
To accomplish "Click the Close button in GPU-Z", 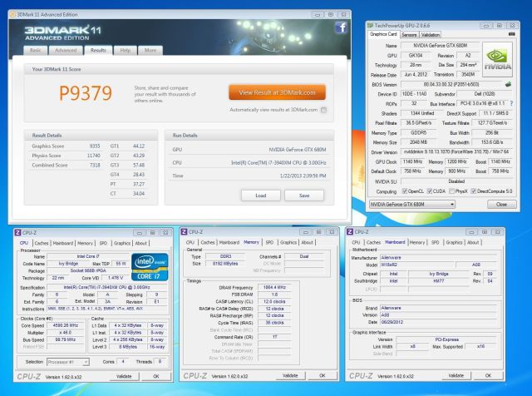I will point(502,205).
